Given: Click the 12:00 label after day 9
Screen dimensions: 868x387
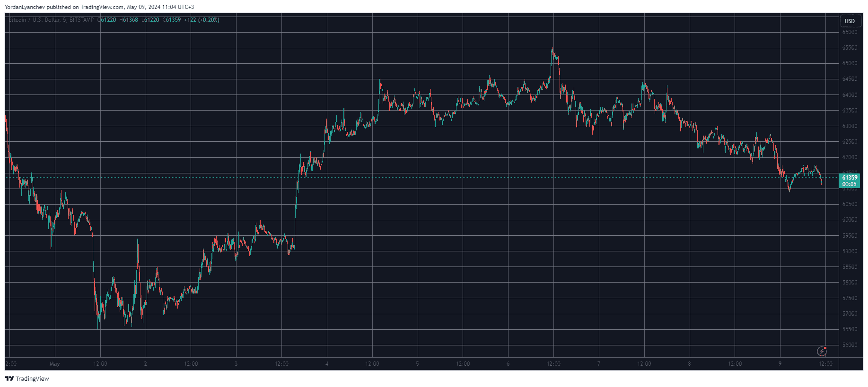Looking at the screenshot, I should click(825, 364).
